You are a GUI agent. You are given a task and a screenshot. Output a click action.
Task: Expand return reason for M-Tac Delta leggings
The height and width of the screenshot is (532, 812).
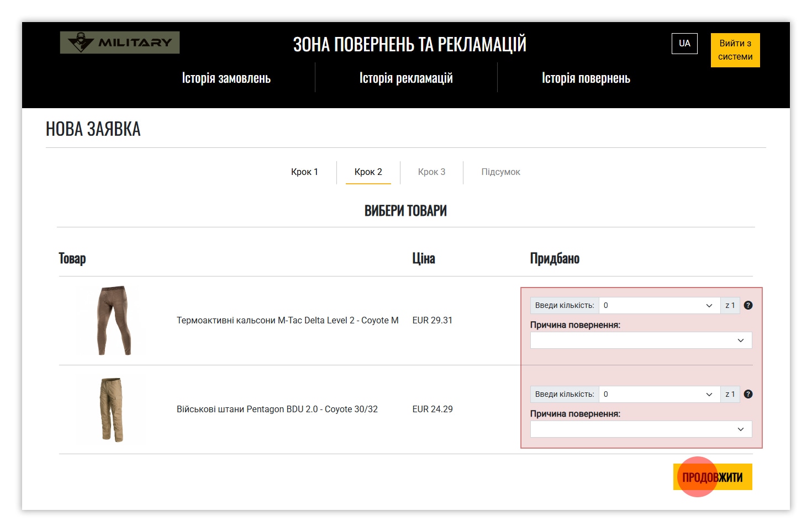click(x=641, y=341)
